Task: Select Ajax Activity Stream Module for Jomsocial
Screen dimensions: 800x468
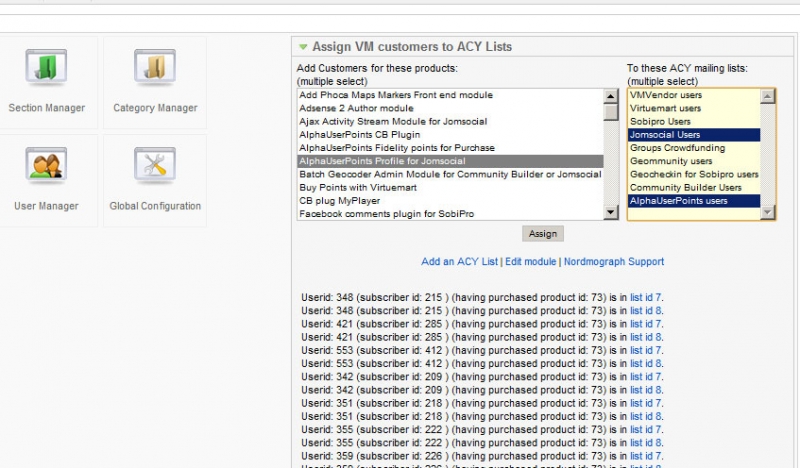Action: pos(450,121)
